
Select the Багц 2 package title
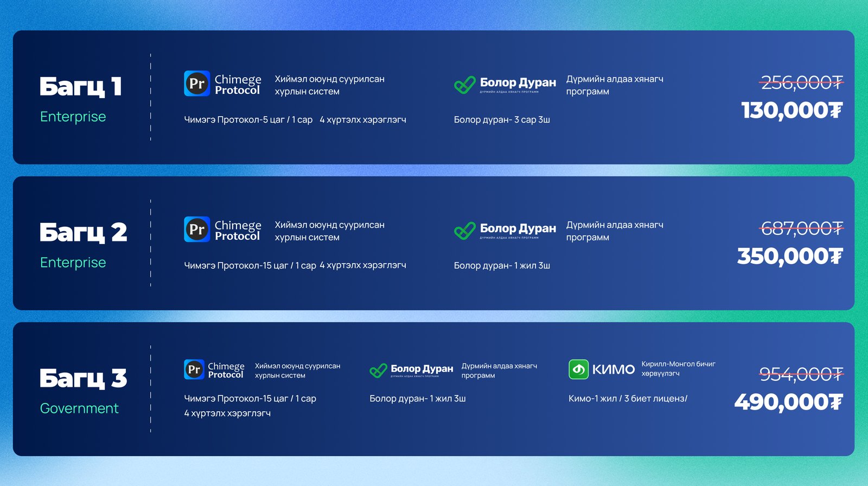tap(83, 233)
